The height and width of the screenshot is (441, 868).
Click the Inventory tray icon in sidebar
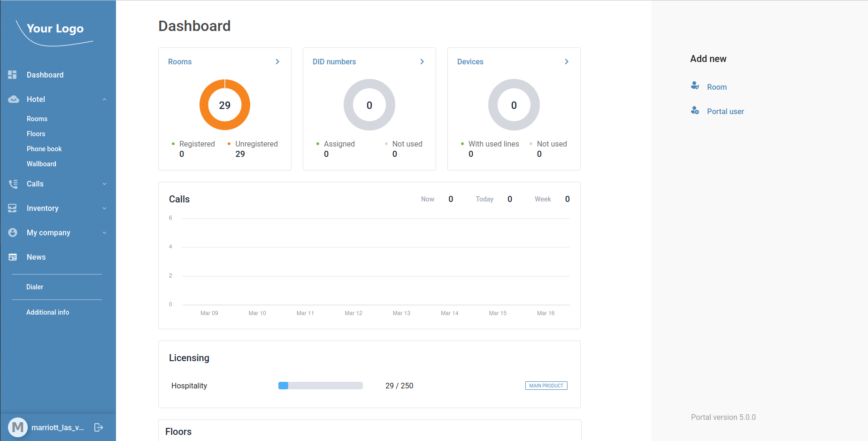point(13,208)
